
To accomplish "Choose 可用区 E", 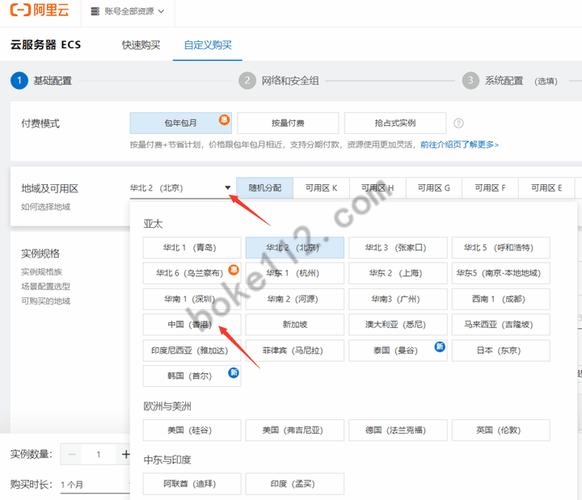I will [546, 188].
